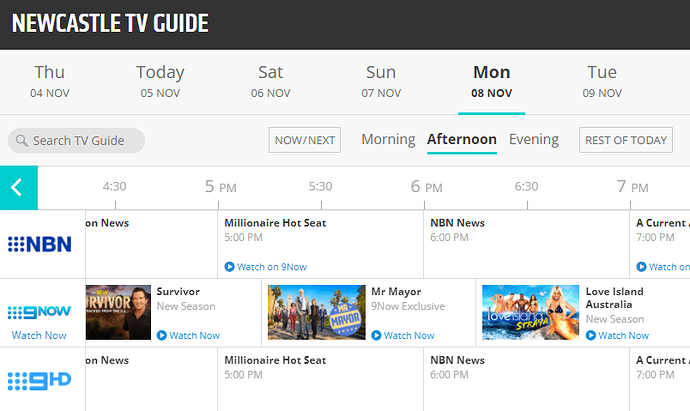Select the Afternoon time filter

461,140
